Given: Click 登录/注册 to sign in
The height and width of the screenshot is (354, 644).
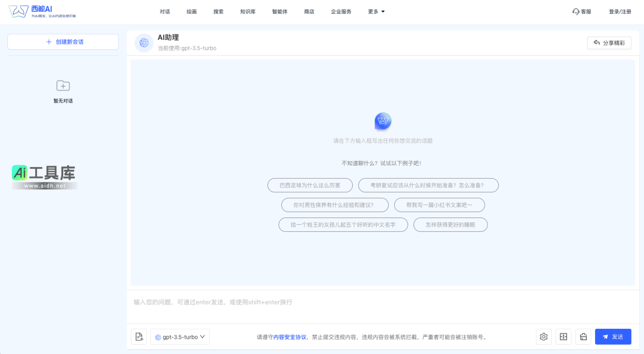Looking at the screenshot, I should click(x=620, y=11).
